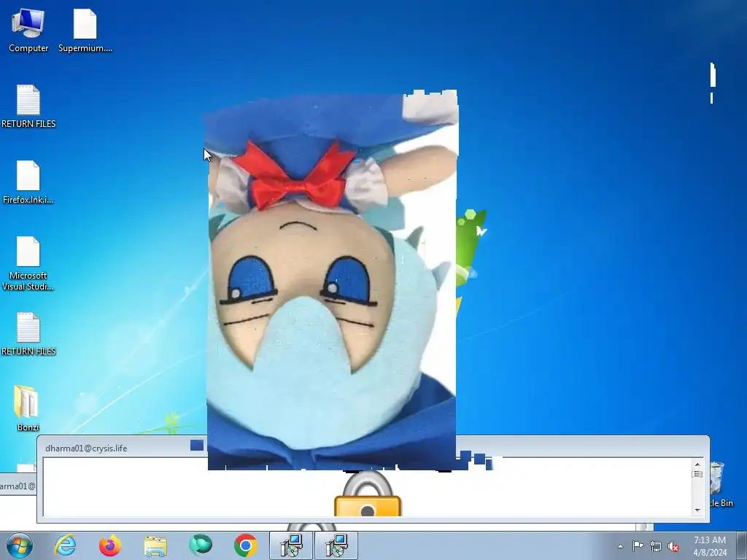Show hidden tray icons arrow
The height and width of the screenshot is (560, 747).
pos(620,546)
